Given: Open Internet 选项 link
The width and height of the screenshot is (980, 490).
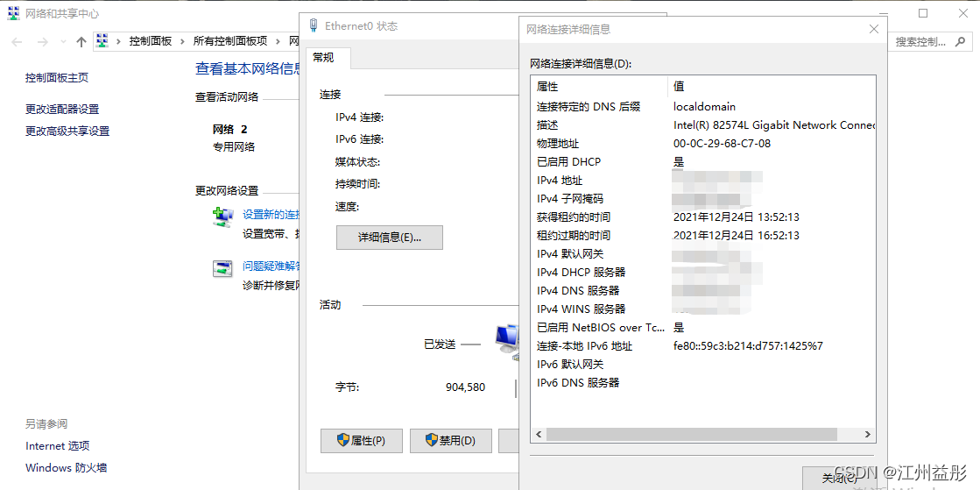Looking at the screenshot, I should 58,446.
